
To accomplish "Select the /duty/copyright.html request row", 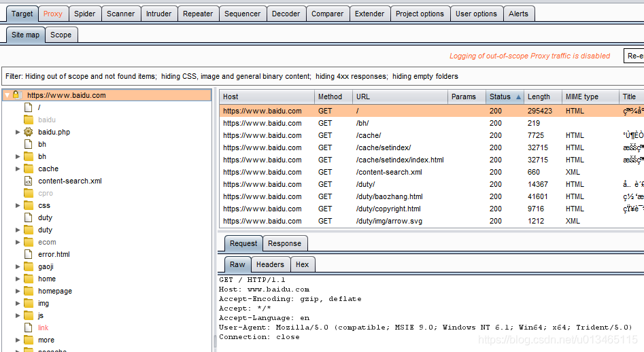I will point(432,209).
